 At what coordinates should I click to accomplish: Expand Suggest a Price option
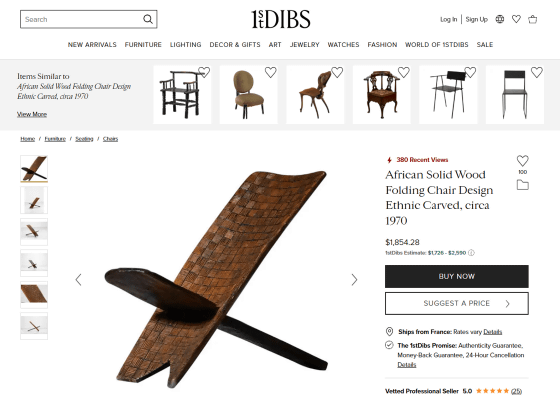456,304
